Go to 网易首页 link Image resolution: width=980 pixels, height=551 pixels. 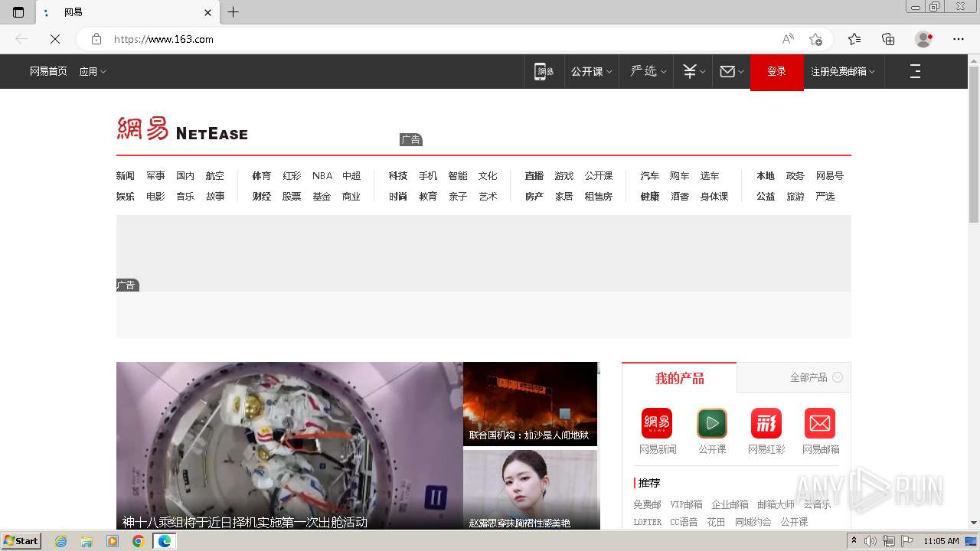click(48, 71)
